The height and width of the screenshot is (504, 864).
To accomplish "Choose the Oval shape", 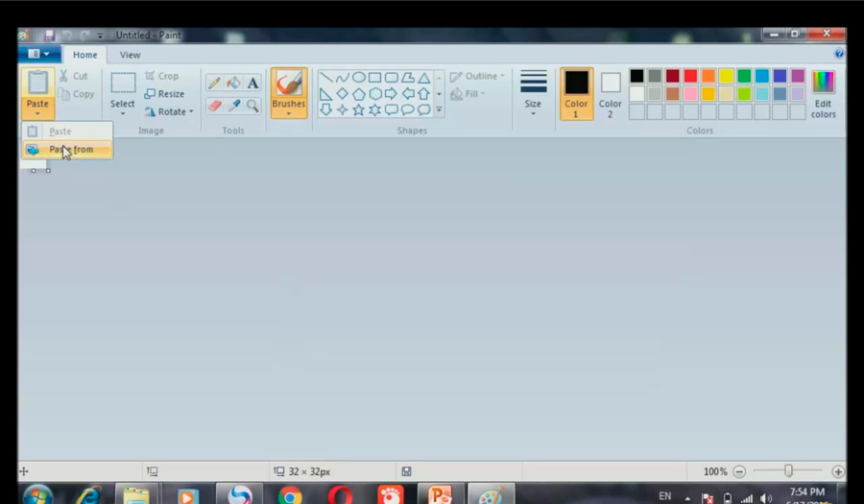I will (x=359, y=78).
